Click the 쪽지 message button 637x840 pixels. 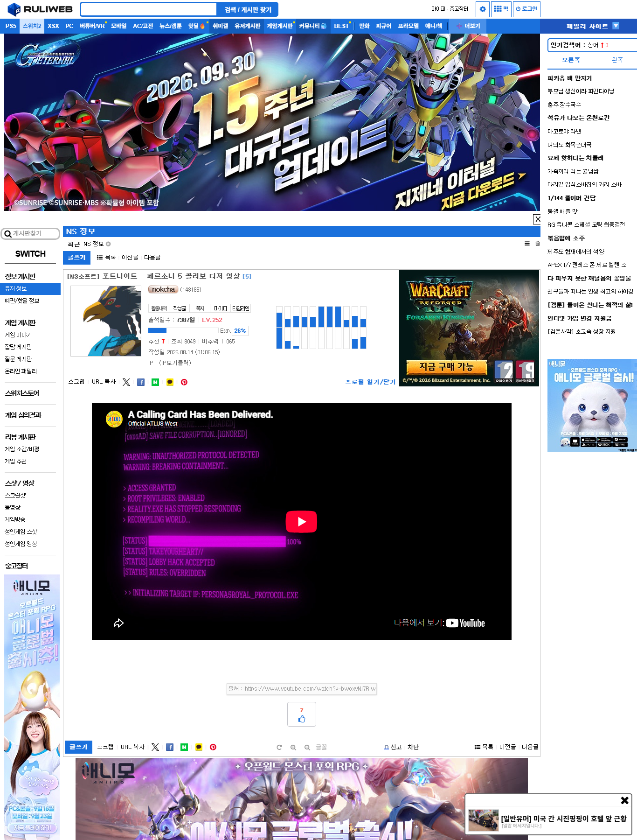point(200,308)
